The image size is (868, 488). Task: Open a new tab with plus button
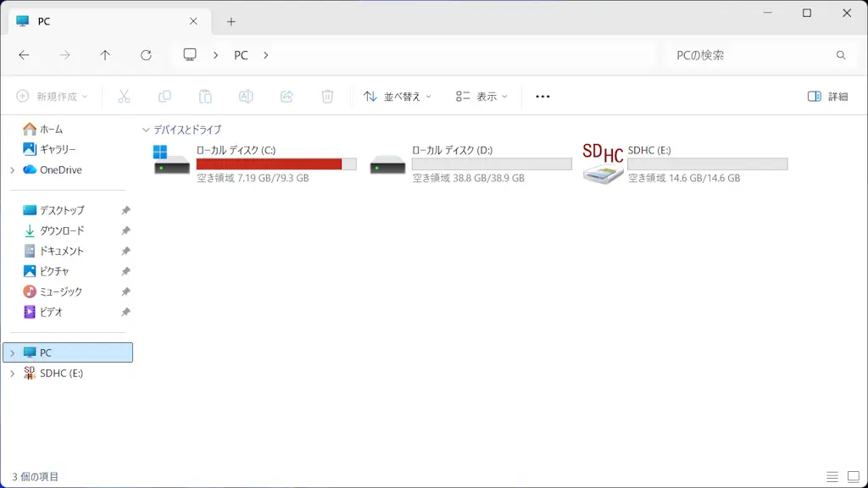point(231,21)
